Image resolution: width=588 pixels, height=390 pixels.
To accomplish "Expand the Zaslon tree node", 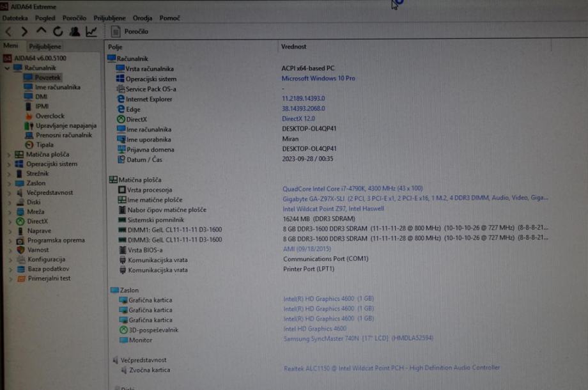I will (10, 183).
